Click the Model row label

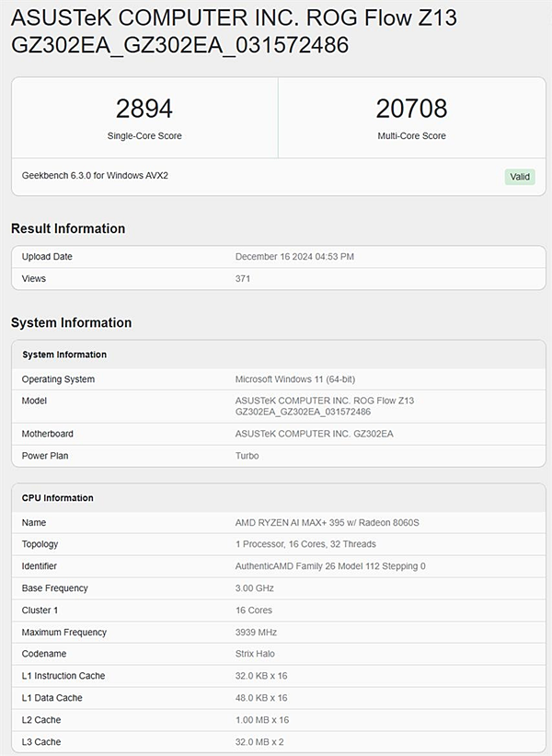coord(34,401)
